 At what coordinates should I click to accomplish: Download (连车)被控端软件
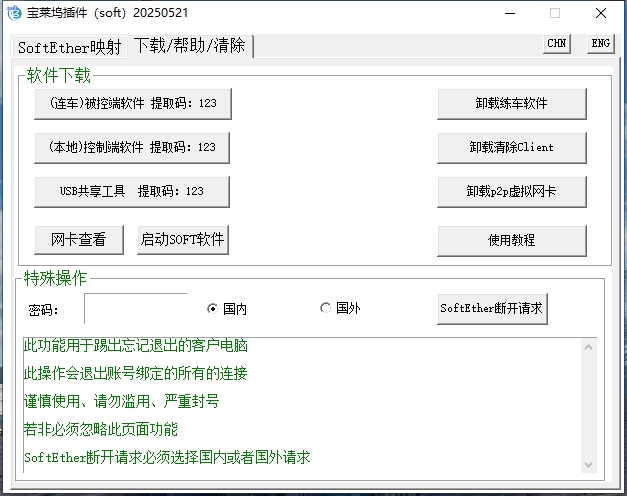(132, 103)
